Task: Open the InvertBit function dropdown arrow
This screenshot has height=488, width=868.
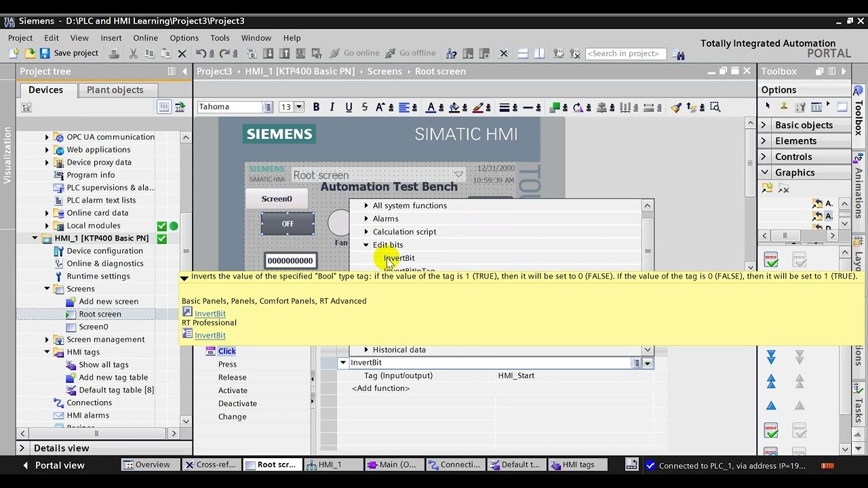Action: (648, 363)
